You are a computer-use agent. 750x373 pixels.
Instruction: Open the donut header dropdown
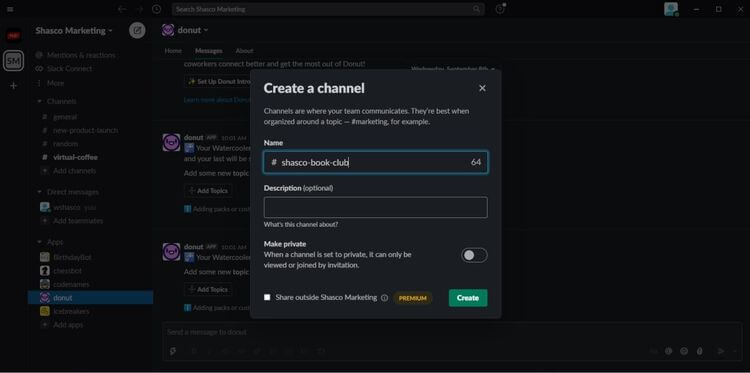coord(193,30)
